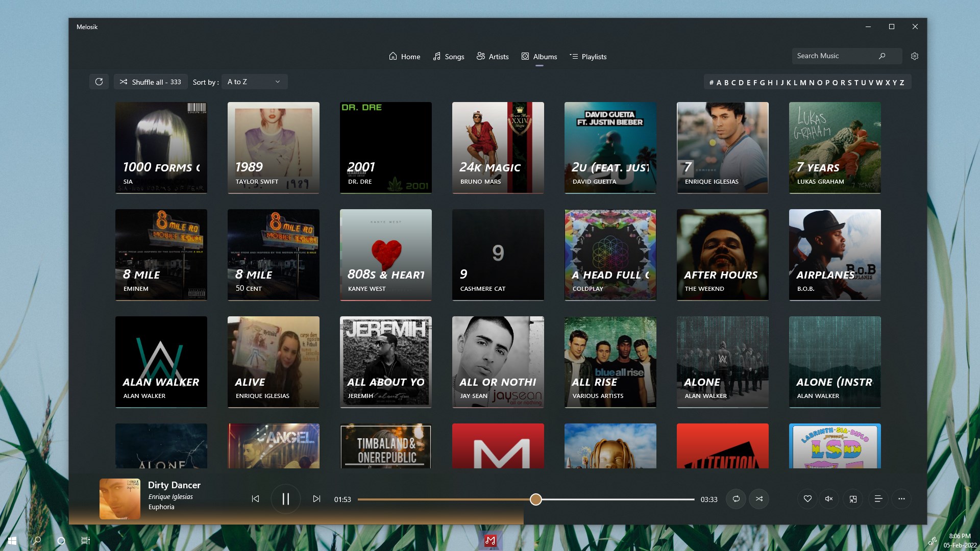Jump to # in alphabet index
Image resolution: width=980 pixels, height=551 pixels.
pyautogui.click(x=712, y=82)
